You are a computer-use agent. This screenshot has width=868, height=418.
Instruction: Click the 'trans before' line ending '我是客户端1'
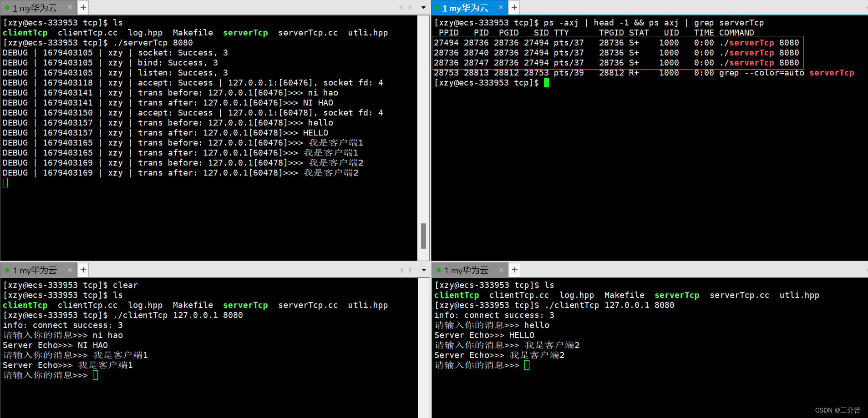183,143
